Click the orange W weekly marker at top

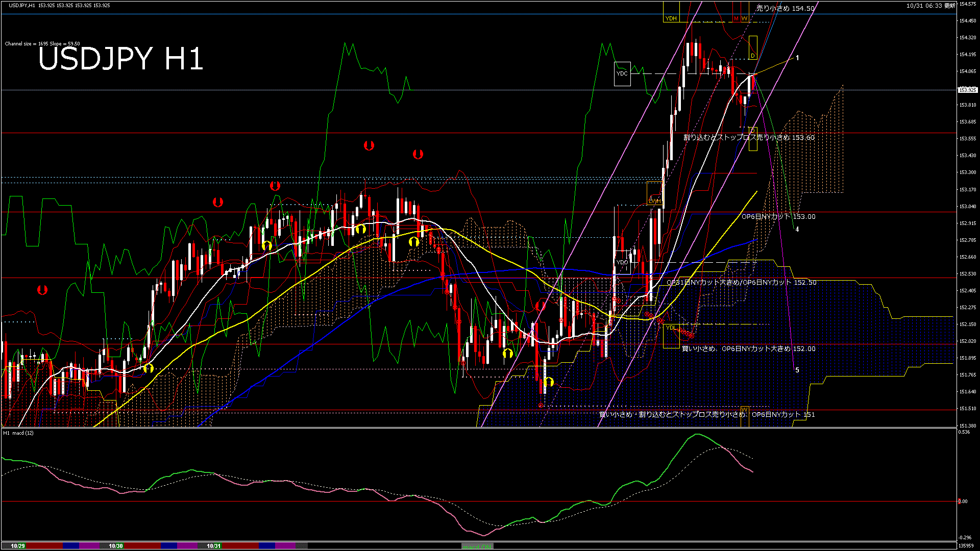745,18
